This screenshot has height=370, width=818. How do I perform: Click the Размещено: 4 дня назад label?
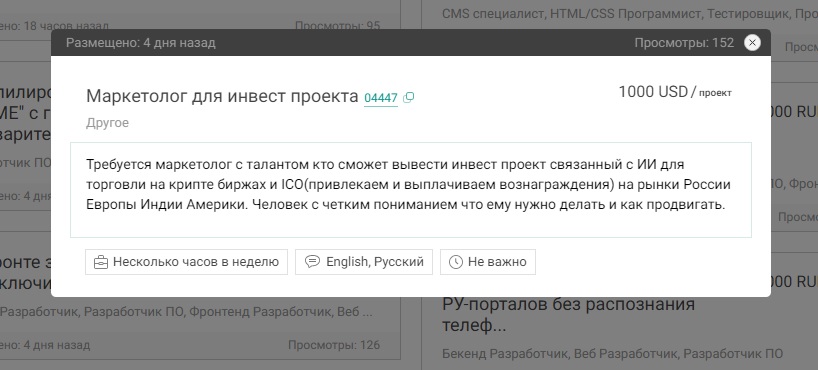141,43
